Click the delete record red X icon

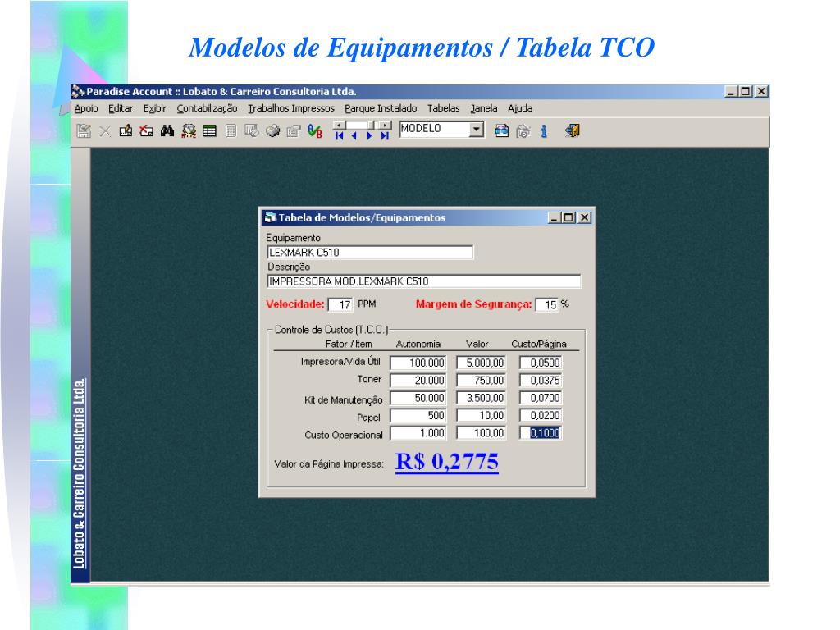[x=146, y=130]
